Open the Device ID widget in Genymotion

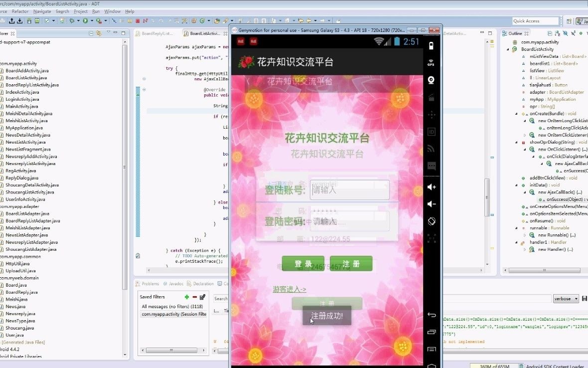coord(431,132)
